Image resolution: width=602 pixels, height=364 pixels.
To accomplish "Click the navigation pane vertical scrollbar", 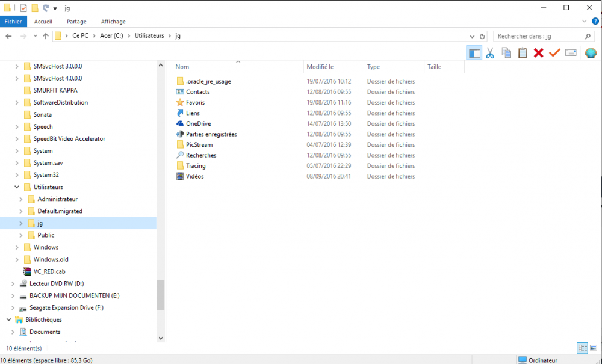I will tap(160, 295).
